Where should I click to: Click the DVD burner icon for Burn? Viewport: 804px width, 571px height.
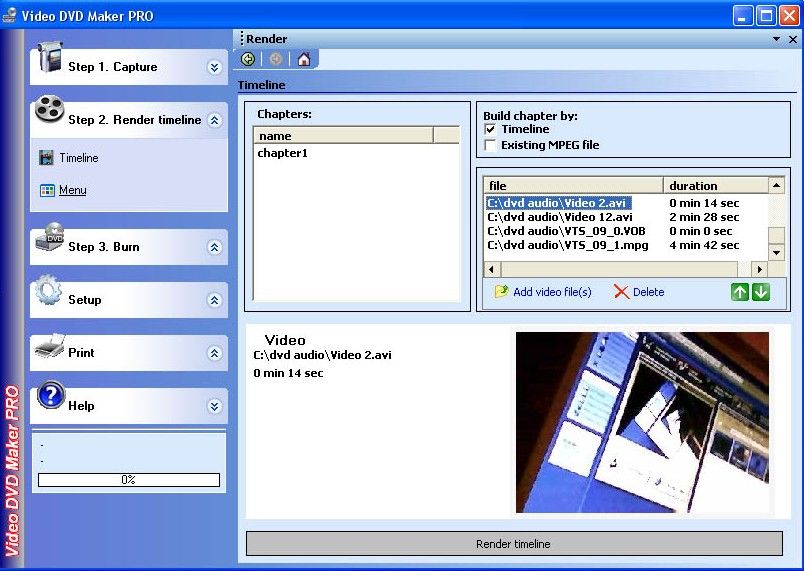(x=50, y=238)
